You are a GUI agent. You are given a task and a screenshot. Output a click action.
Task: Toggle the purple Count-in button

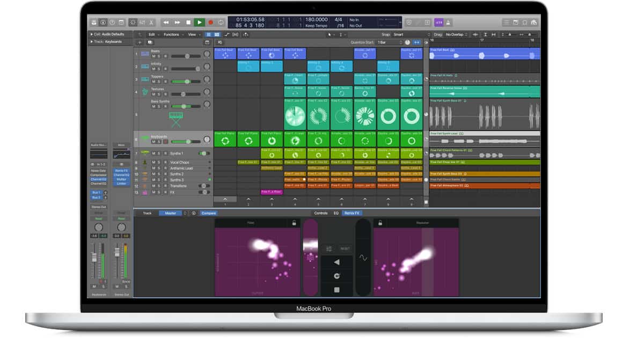click(438, 23)
